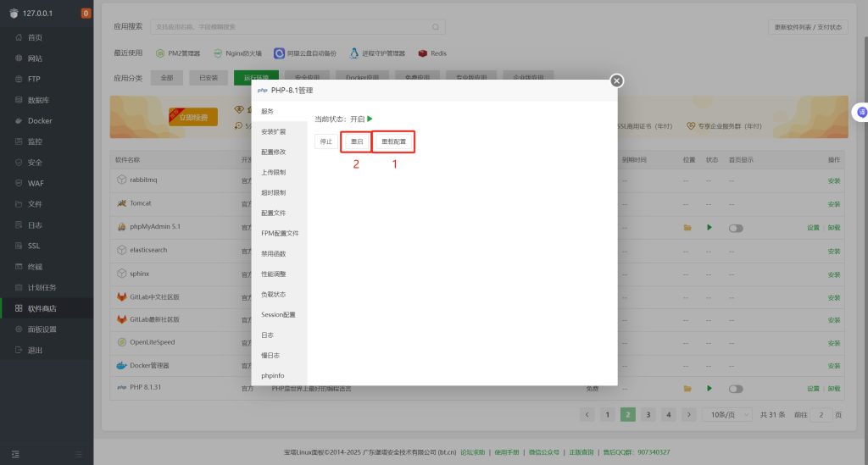Click the 立即续费 banner button

pyautogui.click(x=192, y=117)
